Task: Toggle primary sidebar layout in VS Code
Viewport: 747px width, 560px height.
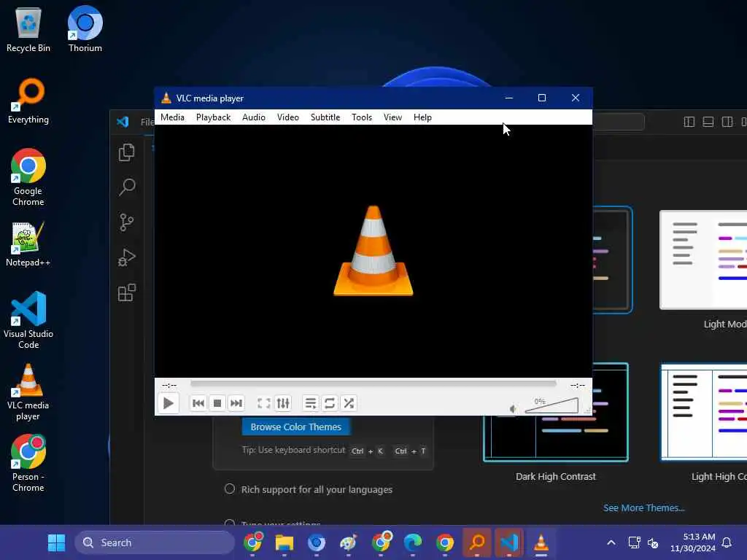Action: pos(689,122)
